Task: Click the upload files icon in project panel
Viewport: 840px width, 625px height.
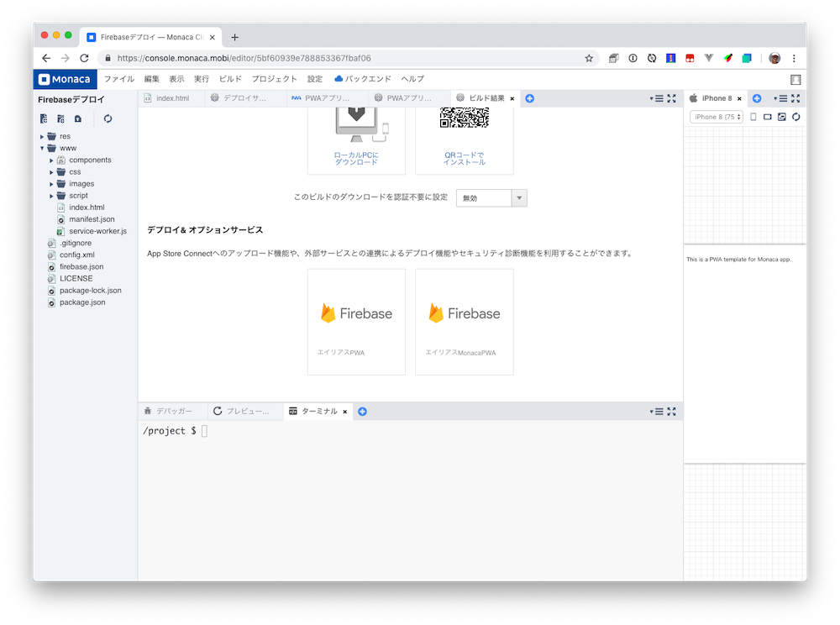Action: point(78,119)
